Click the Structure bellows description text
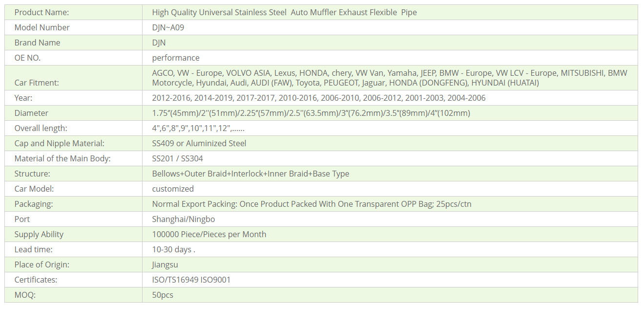This screenshot has height=309, width=644. [250, 174]
